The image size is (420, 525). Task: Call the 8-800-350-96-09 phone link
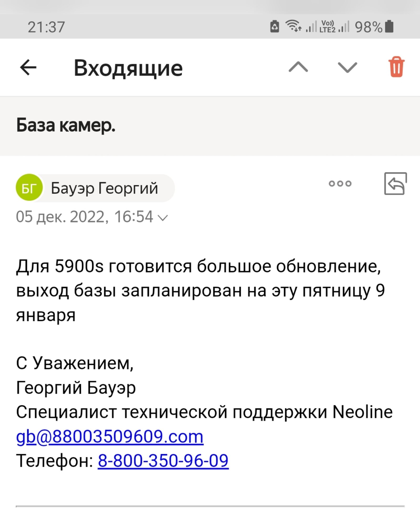tap(163, 461)
